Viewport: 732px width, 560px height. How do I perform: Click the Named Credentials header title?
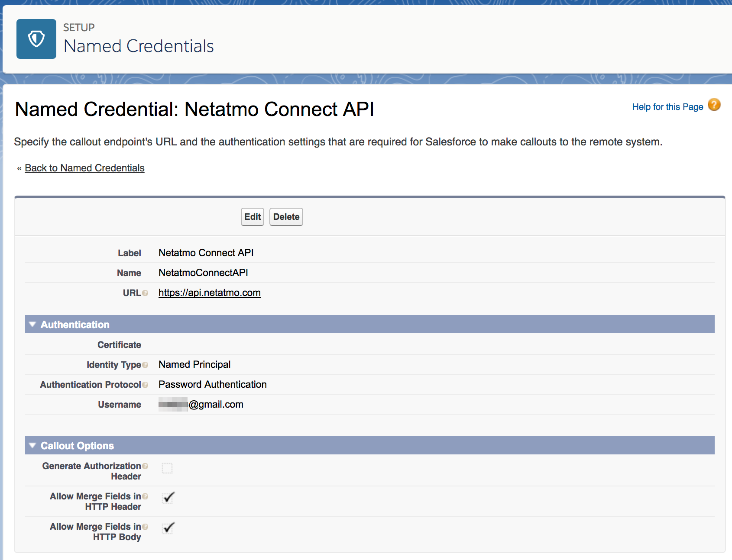pos(139,46)
